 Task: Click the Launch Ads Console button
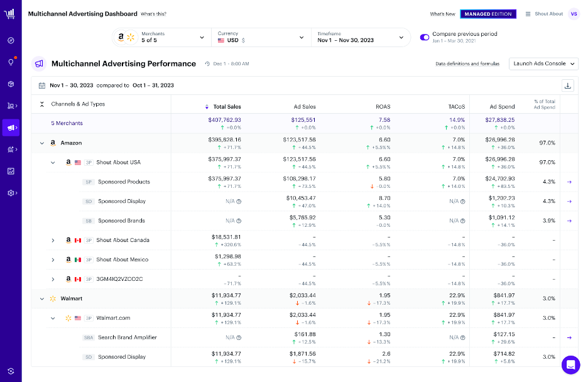(543, 63)
